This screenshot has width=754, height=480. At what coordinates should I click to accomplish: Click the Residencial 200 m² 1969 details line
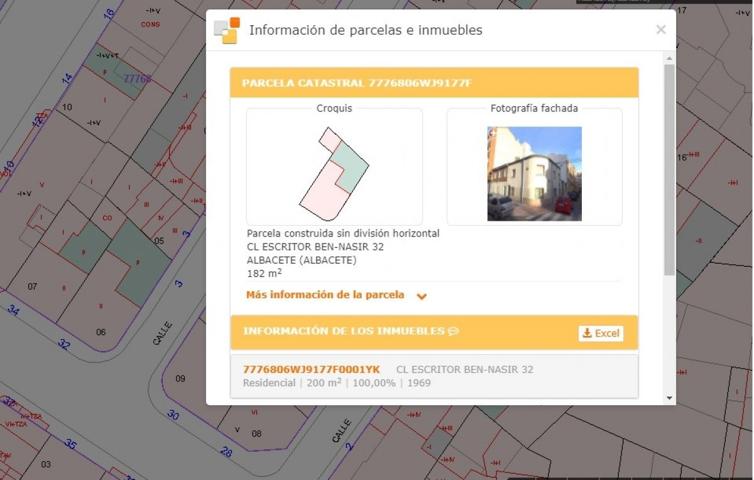pyautogui.click(x=337, y=383)
